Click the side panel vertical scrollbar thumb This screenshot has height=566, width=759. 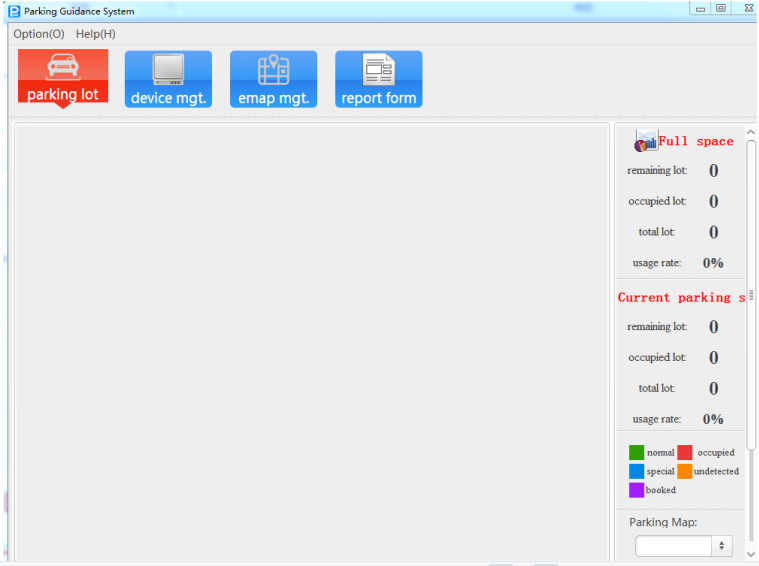[751, 295]
